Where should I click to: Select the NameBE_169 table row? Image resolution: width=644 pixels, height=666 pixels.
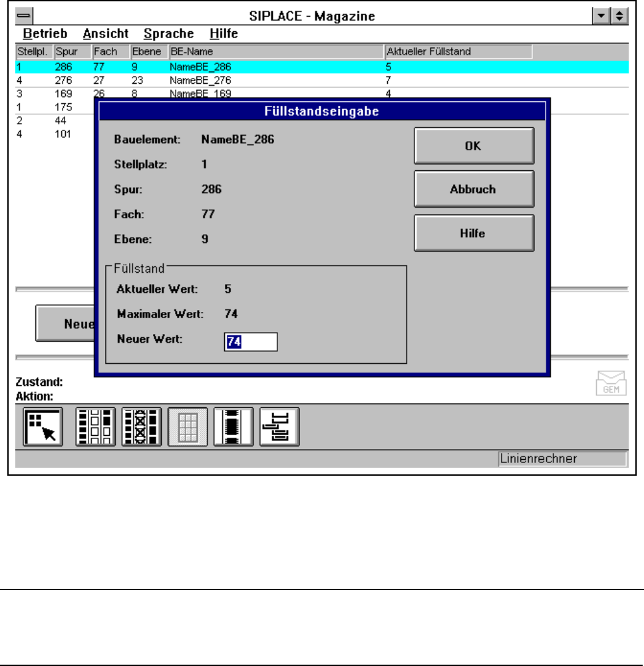coord(322,92)
